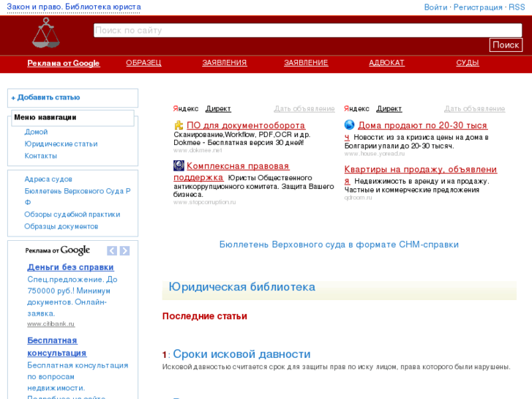Click the Поиск search button
This screenshot has height=399, width=532.
point(506,45)
